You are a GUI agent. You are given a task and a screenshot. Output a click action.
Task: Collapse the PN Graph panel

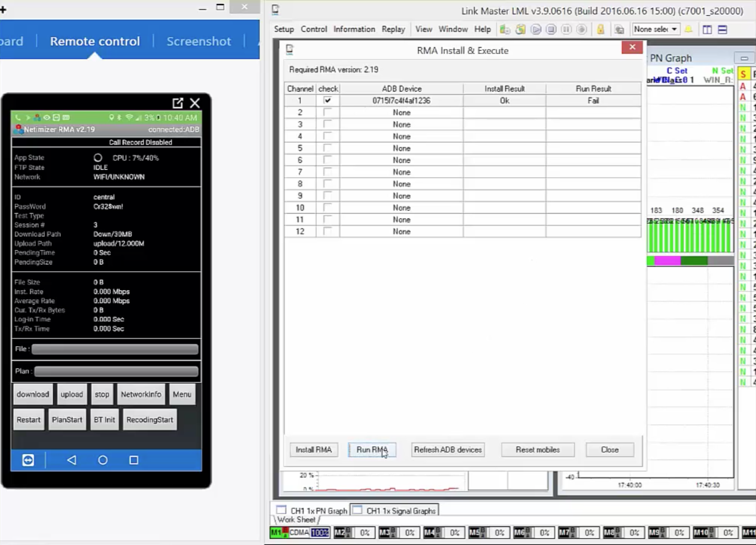744,58
